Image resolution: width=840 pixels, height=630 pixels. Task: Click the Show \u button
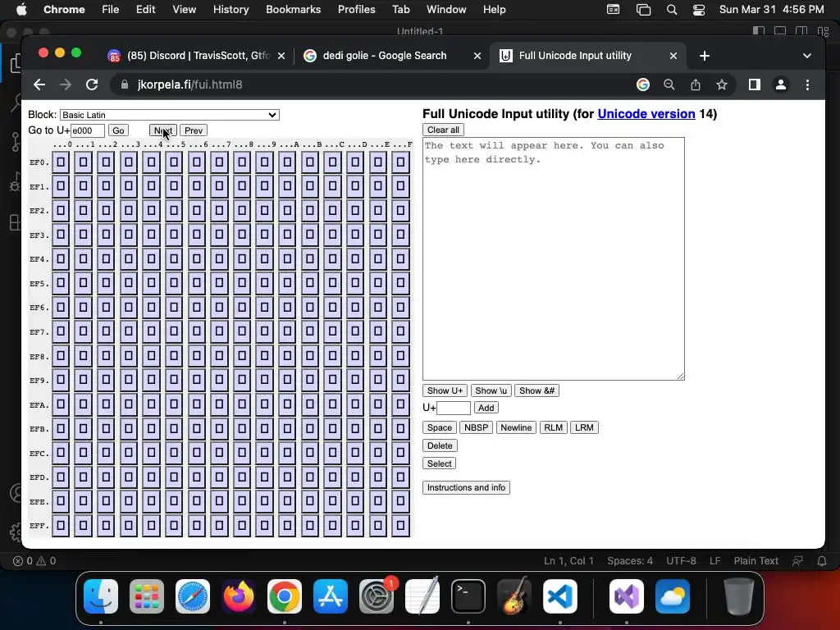[x=491, y=390]
